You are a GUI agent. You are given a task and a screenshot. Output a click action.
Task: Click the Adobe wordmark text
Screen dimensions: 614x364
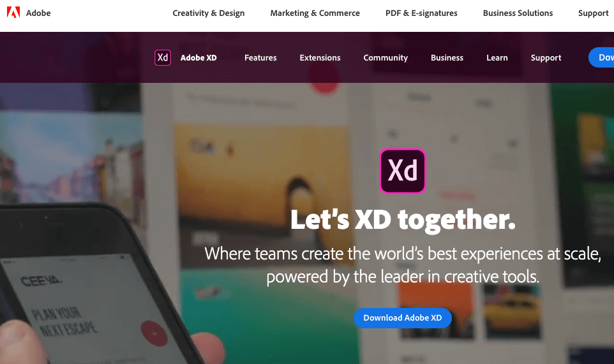tap(38, 13)
